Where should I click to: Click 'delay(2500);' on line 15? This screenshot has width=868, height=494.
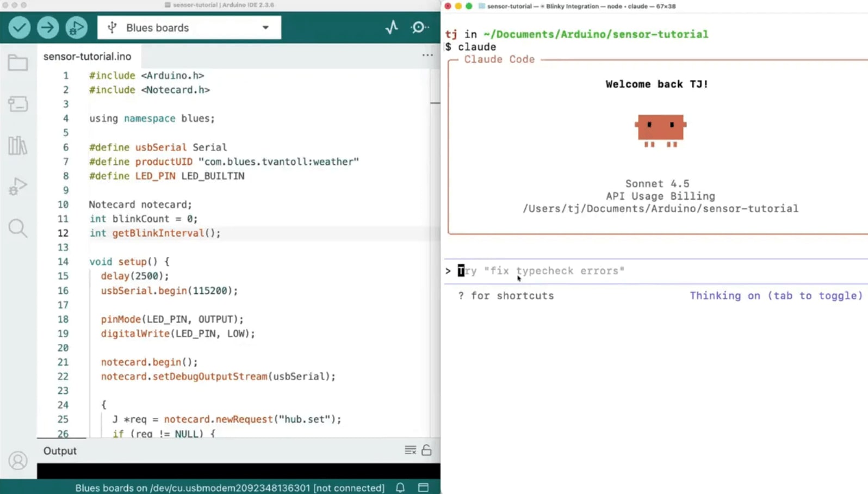pyautogui.click(x=135, y=276)
